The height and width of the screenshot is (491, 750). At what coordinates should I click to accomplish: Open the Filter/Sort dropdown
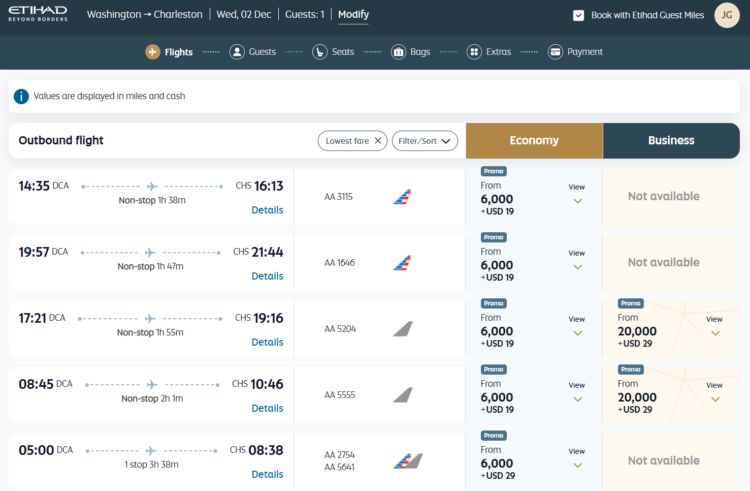pyautogui.click(x=424, y=141)
